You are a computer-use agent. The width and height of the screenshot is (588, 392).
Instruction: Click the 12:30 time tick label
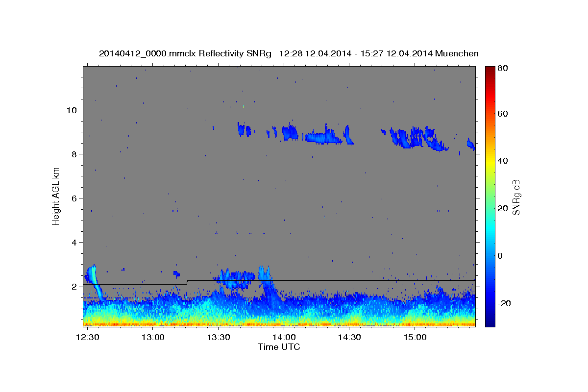[88, 338]
